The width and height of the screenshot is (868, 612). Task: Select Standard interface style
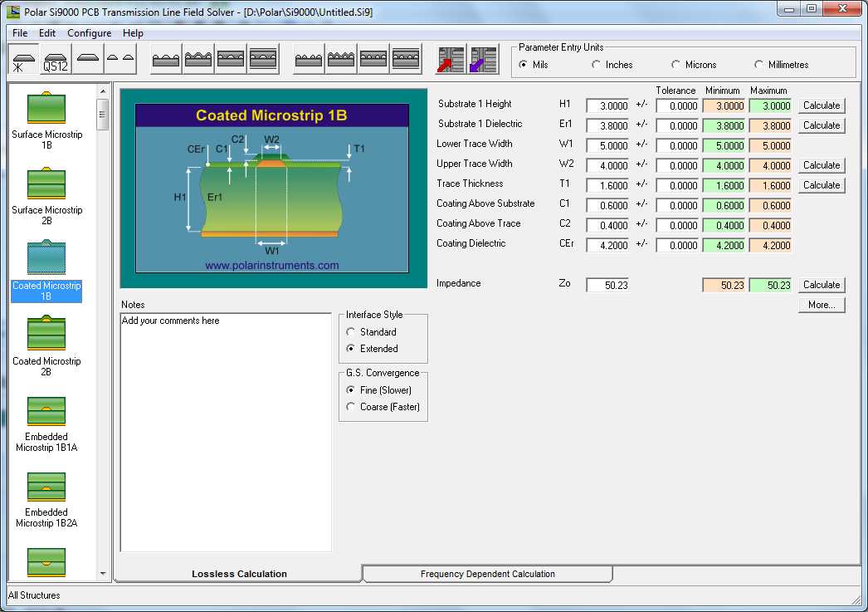[372, 332]
